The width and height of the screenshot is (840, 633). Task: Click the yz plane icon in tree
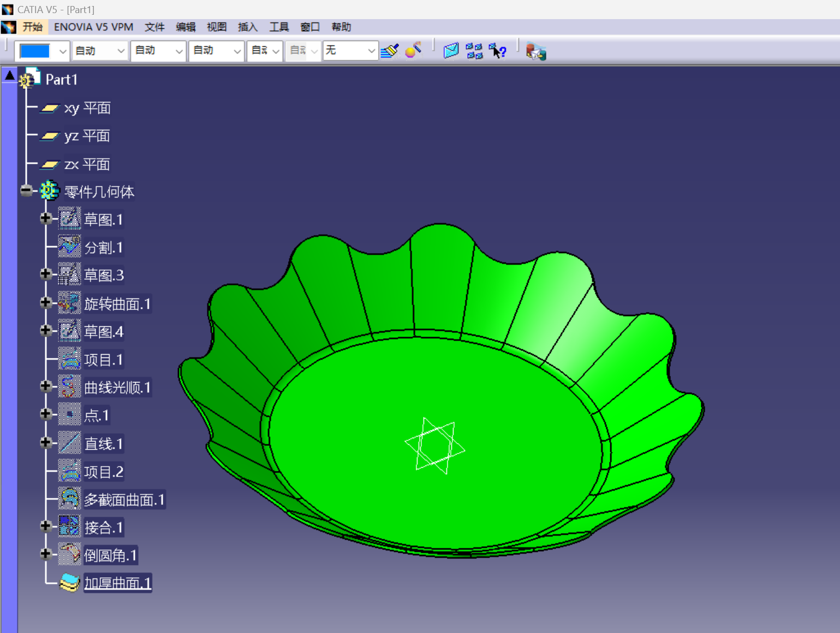(50, 136)
